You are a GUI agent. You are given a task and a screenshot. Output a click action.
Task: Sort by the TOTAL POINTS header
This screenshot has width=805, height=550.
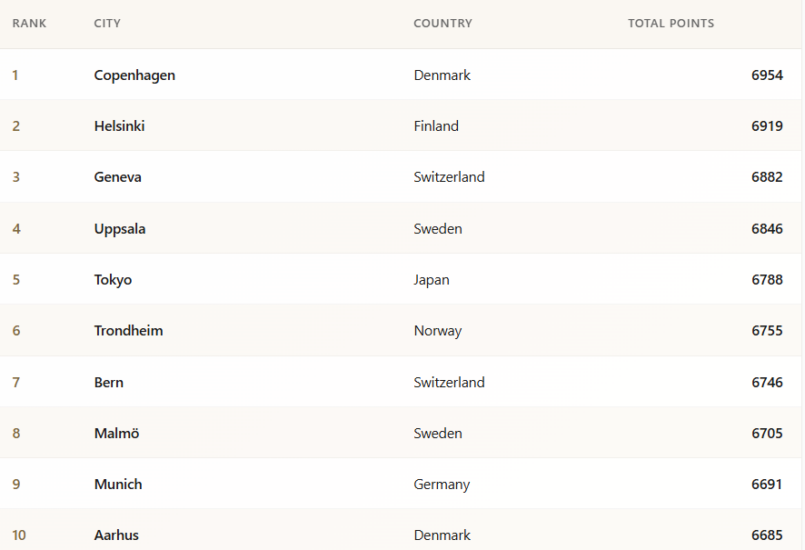(x=670, y=24)
